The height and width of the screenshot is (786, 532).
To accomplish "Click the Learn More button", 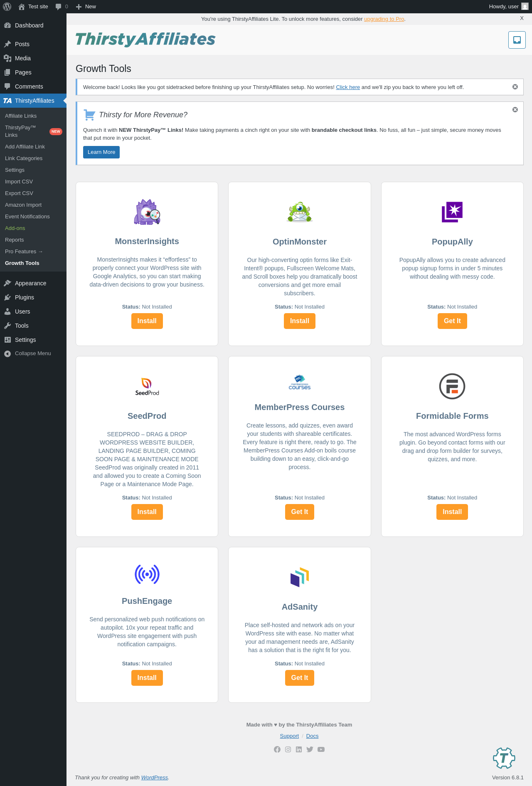I will click(x=101, y=152).
